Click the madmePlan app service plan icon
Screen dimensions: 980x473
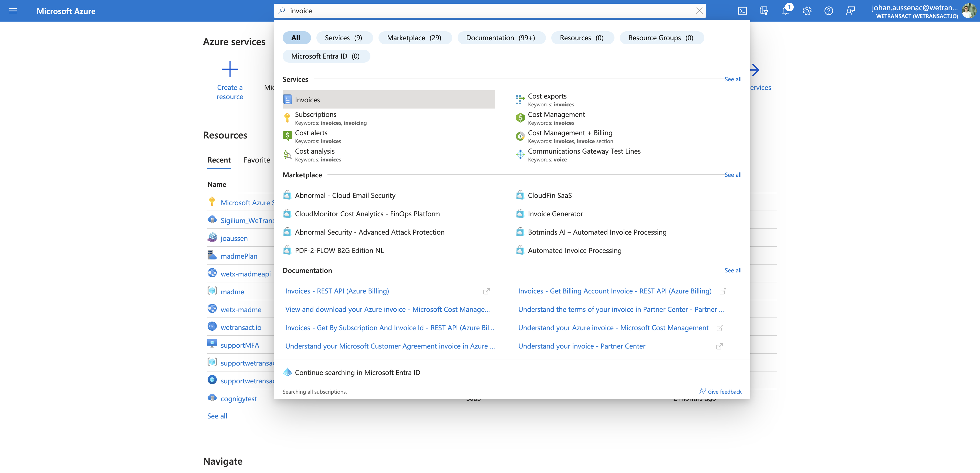pyautogui.click(x=212, y=255)
